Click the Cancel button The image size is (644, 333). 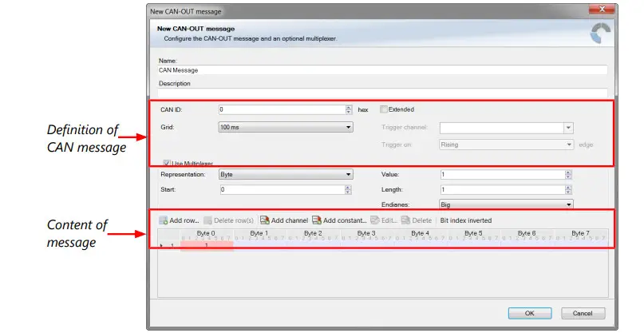click(583, 313)
